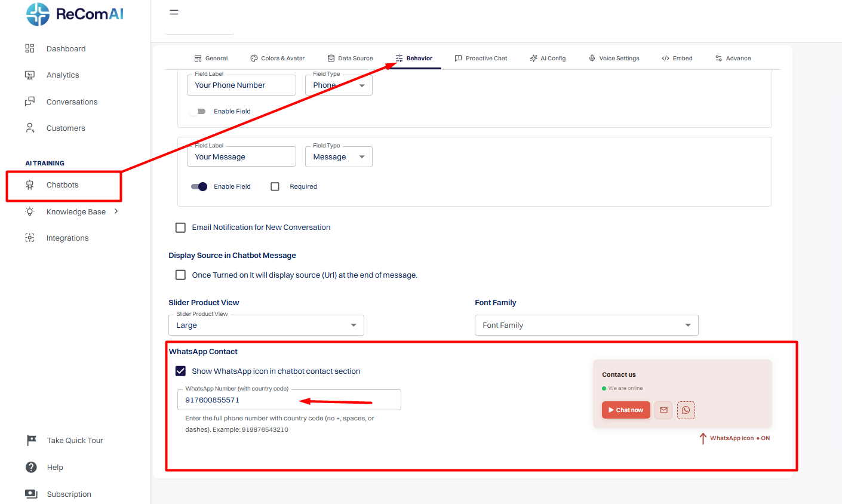Enable Email Notification for New Conversation
Viewport: 842px width, 504px height.
tap(180, 228)
